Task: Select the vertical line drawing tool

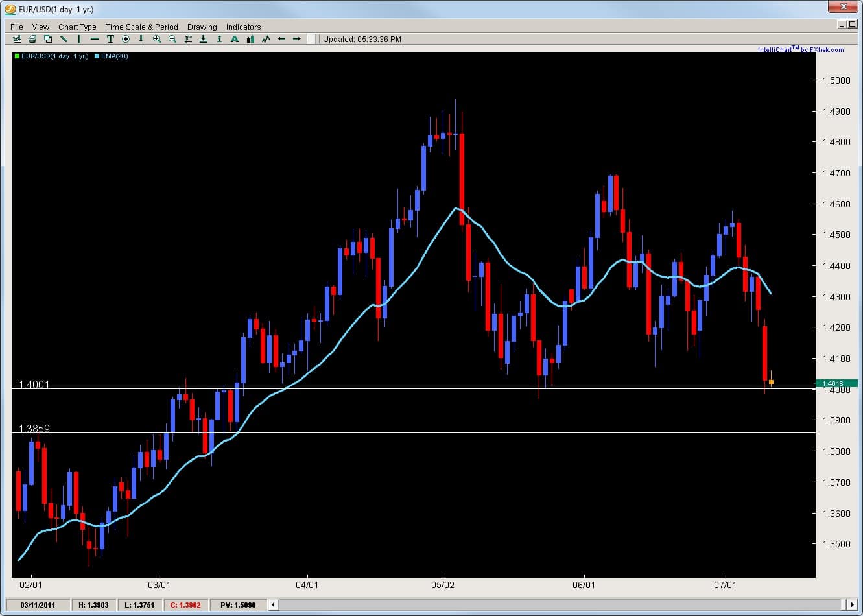Action: tap(78, 39)
